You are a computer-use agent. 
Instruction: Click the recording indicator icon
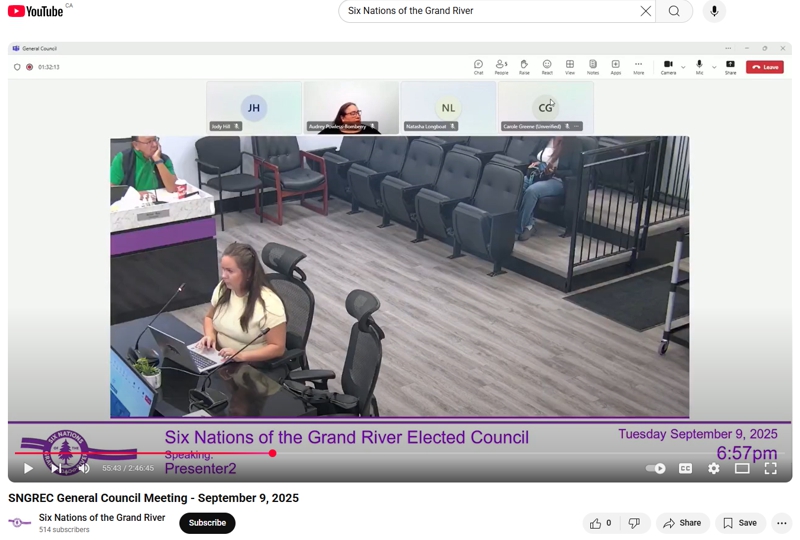point(30,67)
